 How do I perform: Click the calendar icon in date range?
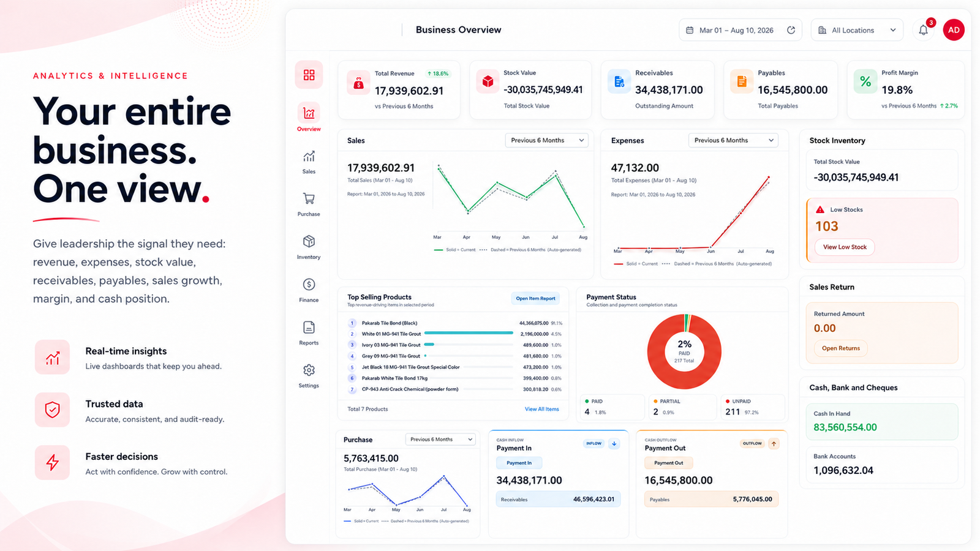(x=690, y=30)
